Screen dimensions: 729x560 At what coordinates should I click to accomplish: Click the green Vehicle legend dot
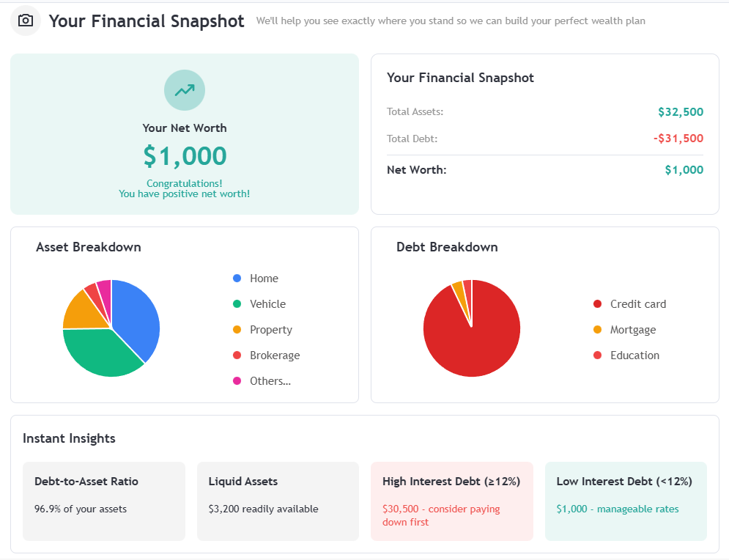(237, 304)
